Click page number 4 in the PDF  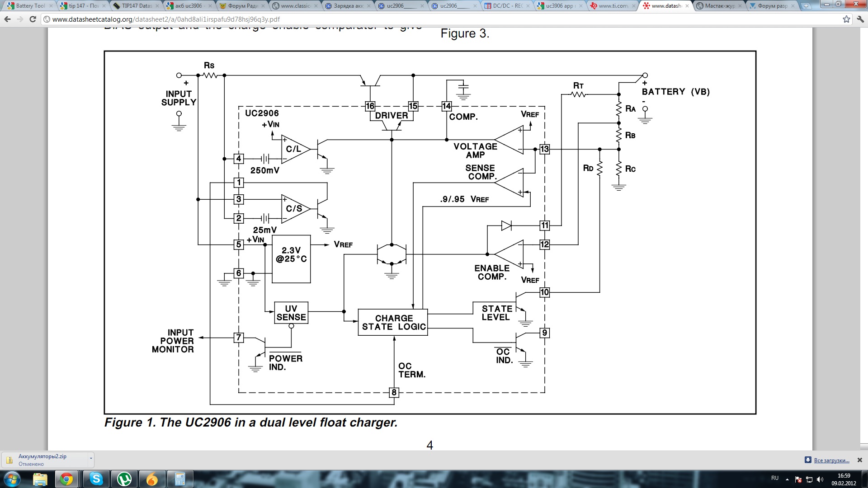tap(430, 445)
